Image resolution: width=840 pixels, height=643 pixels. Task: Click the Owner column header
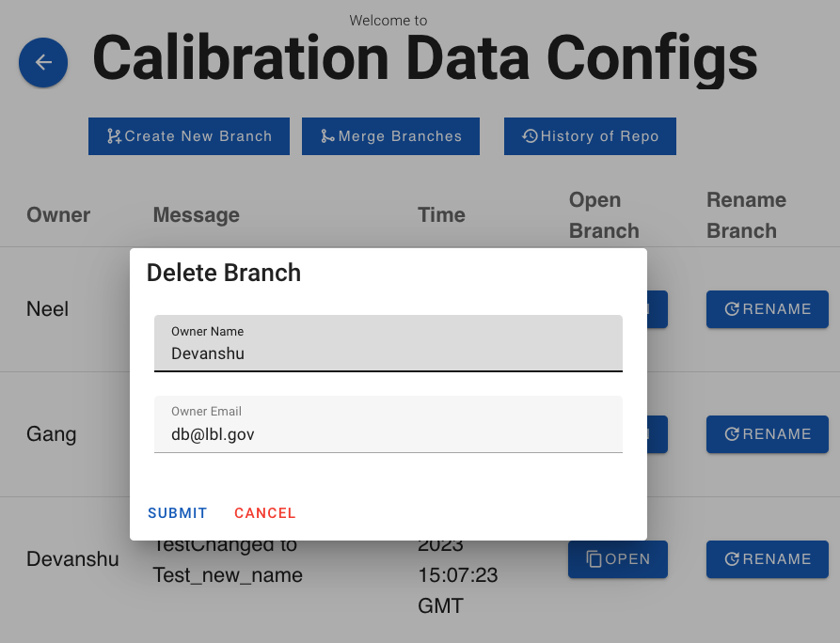58,214
